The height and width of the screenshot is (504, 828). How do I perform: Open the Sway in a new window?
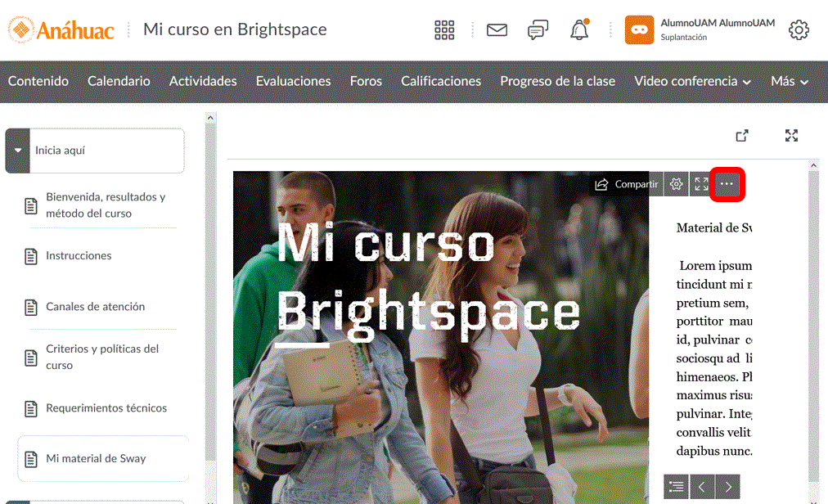(742, 136)
